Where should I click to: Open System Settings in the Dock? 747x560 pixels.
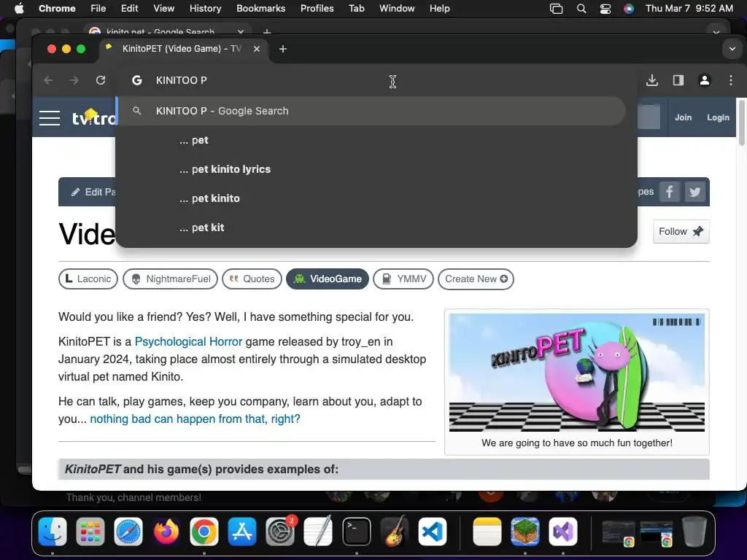(x=280, y=532)
